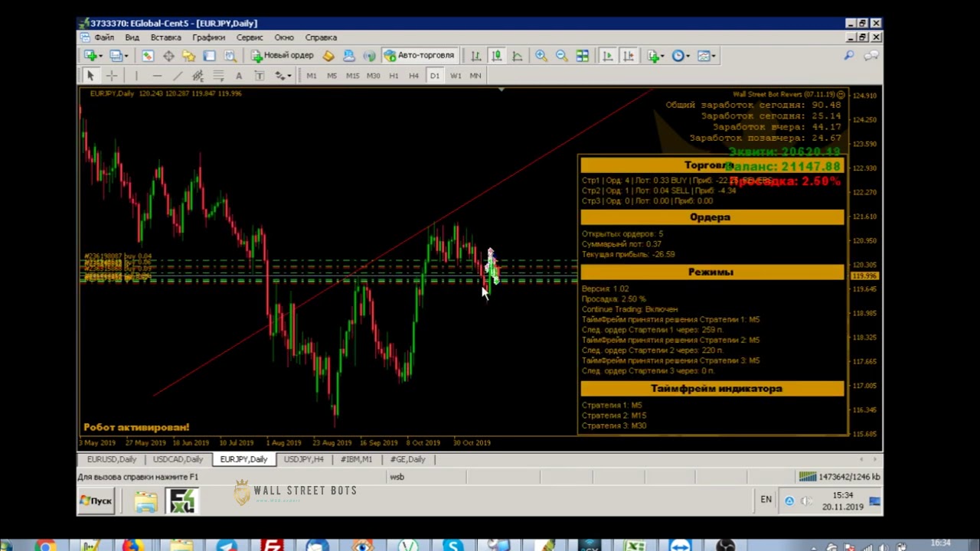Open the Data Window crosshair-target icon

coord(168,55)
